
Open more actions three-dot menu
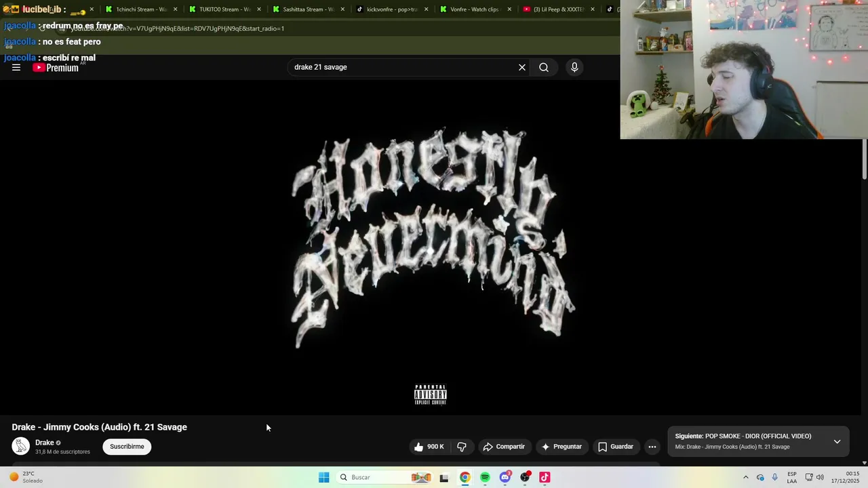pos(652,447)
